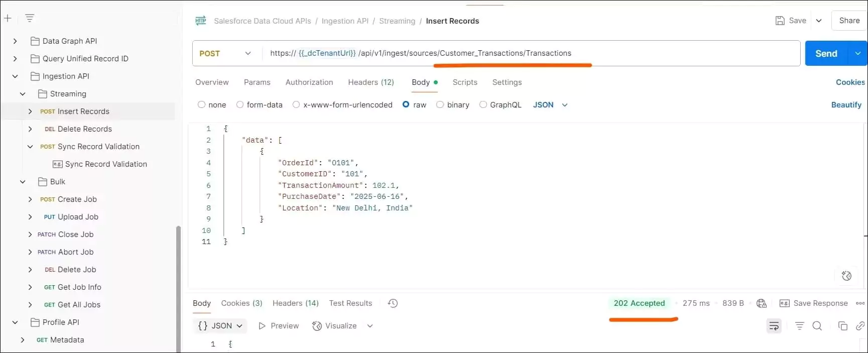Search the response with the magnifier icon
This screenshot has height=353, width=868.
817,326
